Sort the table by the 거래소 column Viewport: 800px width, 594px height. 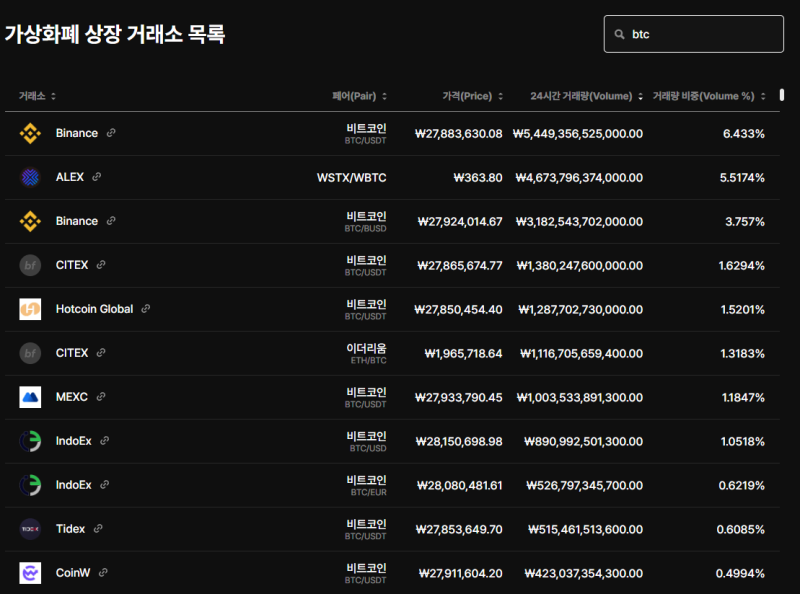click(x=37, y=96)
